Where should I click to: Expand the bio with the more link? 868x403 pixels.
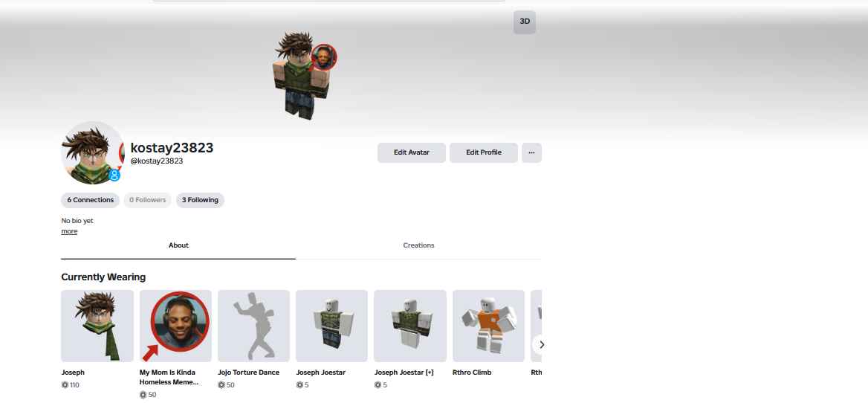[x=69, y=231]
